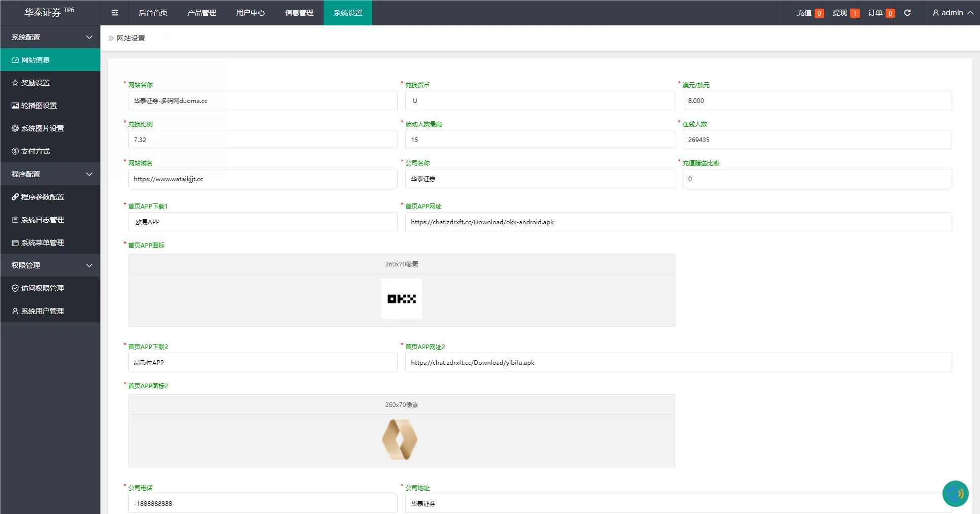
Task: Open 提现 pending notifications link
Action: click(845, 13)
